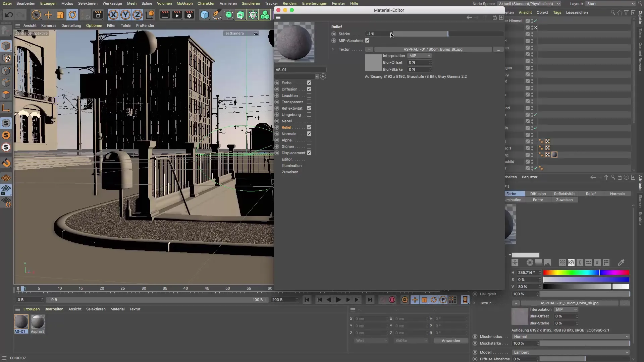Go to start of animation
This screenshot has height=362, width=644.
click(x=307, y=300)
